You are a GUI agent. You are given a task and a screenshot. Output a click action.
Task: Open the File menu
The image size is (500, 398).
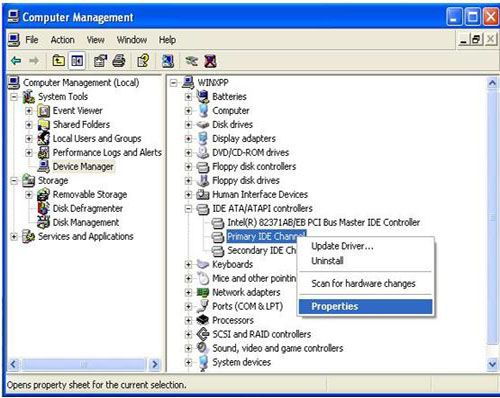(x=32, y=40)
